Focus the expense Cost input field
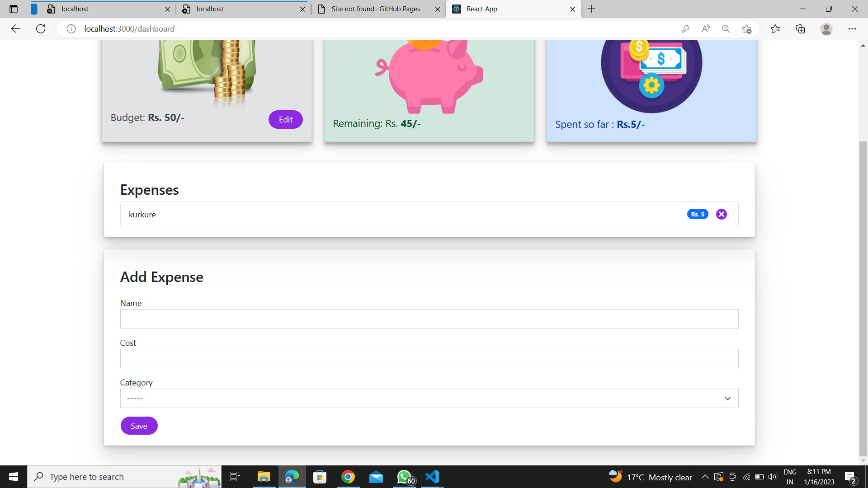This screenshot has width=868, height=488. coord(429,359)
